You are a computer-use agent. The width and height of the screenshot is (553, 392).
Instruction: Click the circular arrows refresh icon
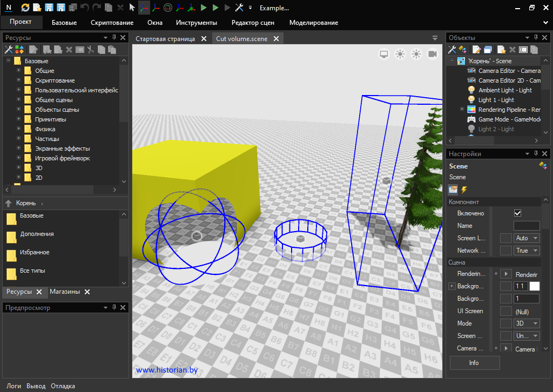click(25, 8)
